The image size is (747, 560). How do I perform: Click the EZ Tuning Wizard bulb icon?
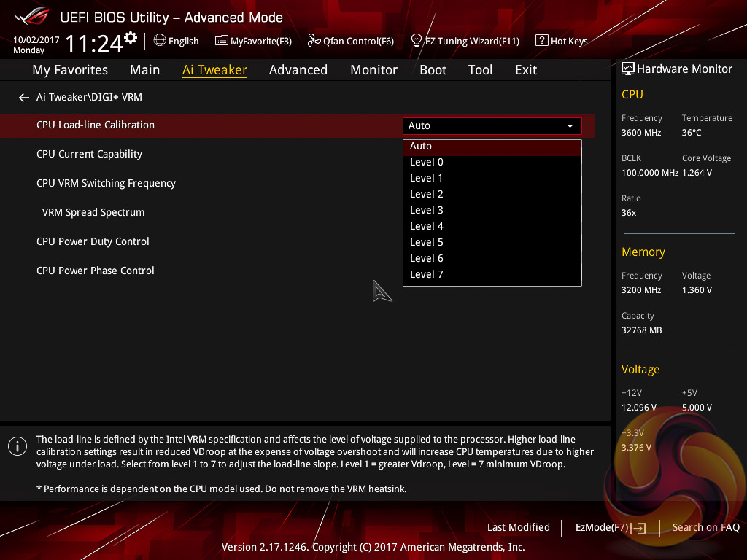[x=417, y=41]
